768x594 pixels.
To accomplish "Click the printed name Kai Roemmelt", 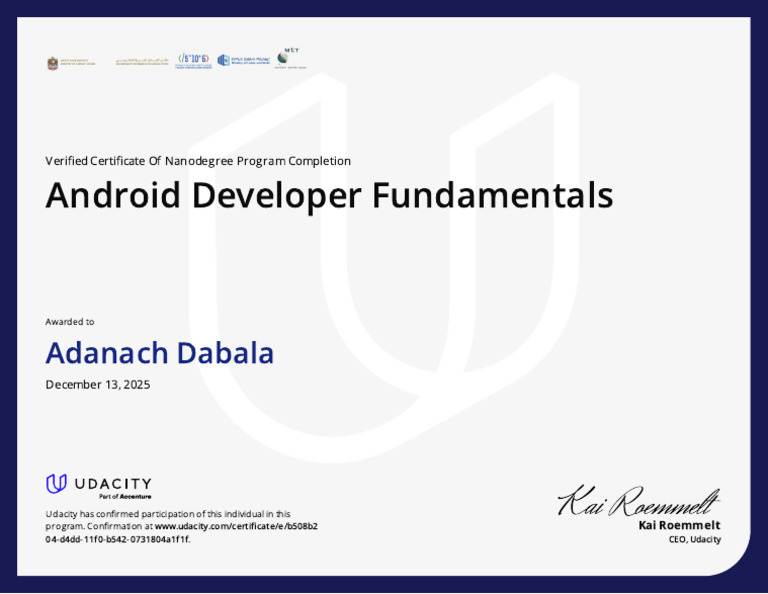I will (679, 525).
